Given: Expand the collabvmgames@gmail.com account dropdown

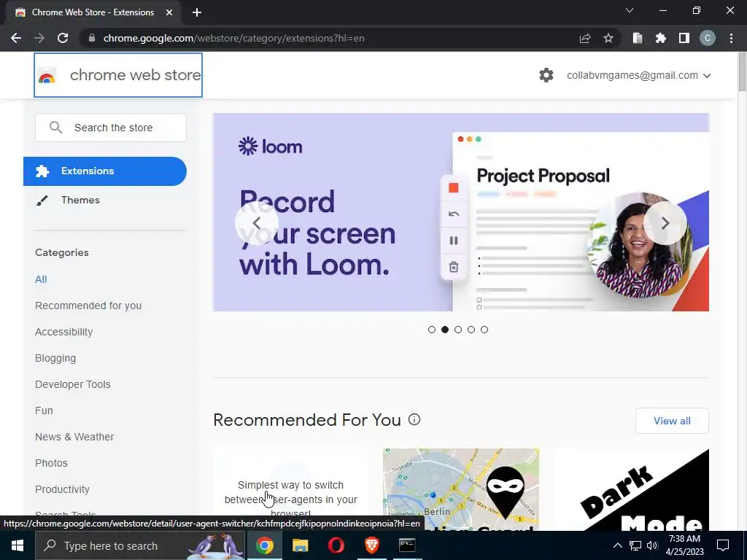Looking at the screenshot, I should pyautogui.click(x=639, y=75).
